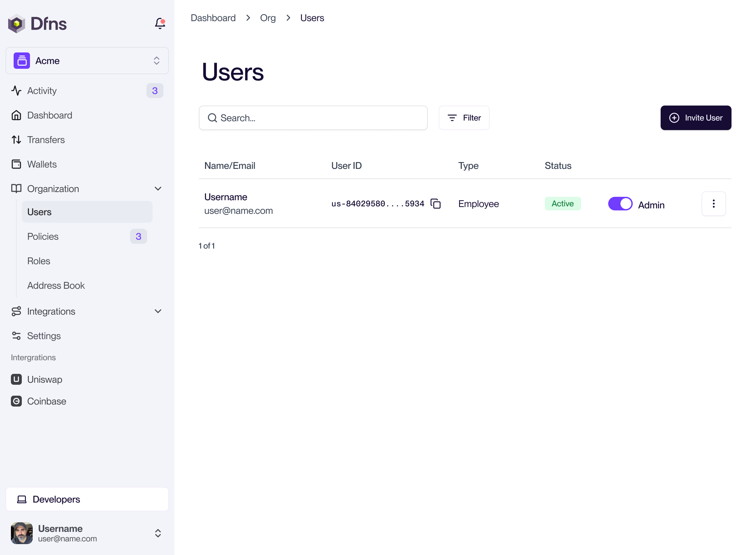The image size is (756, 555).
Task: Open the Acme organization switcher
Action: [x=87, y=61]
